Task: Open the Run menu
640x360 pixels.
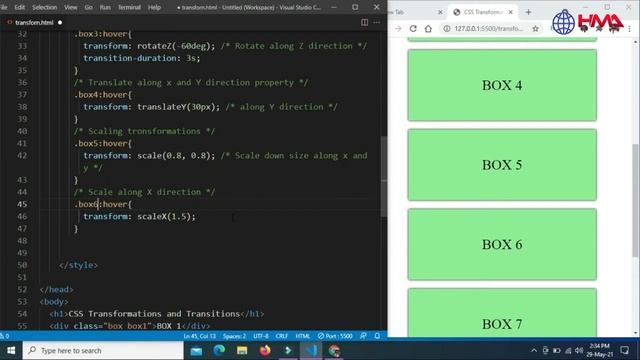Action: [105, 7]
